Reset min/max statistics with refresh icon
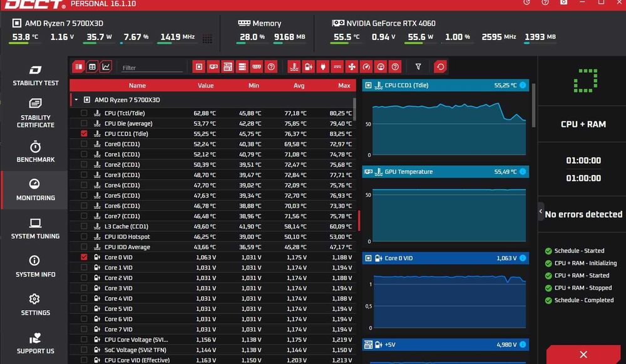Image resolution: width=626 pixels, height=364 pixels. pos(440,67)
